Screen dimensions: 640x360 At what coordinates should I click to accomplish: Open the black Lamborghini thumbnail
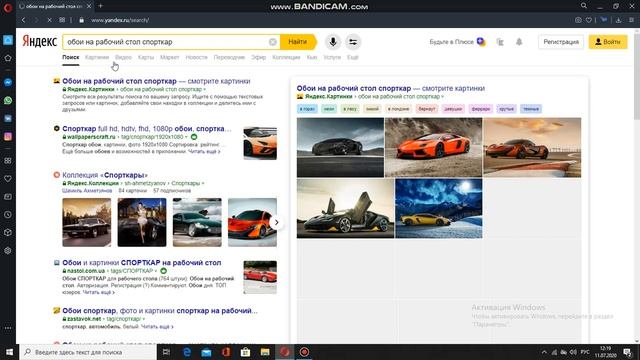pos(340,147)
